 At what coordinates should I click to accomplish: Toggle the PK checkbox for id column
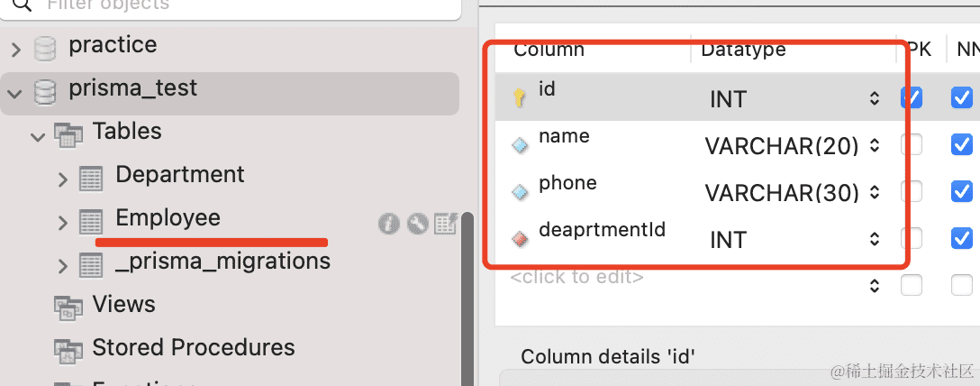click(912, 97)
